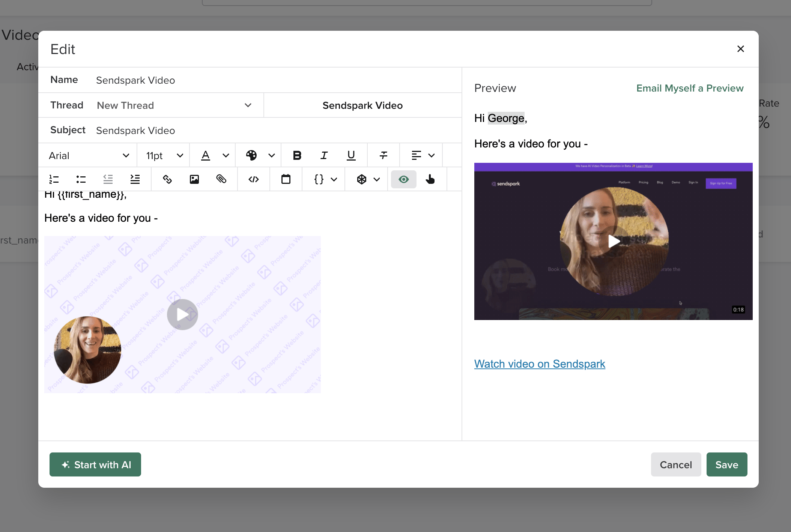
Task: Click the Preview heading
Action: [x=495, y=88]
